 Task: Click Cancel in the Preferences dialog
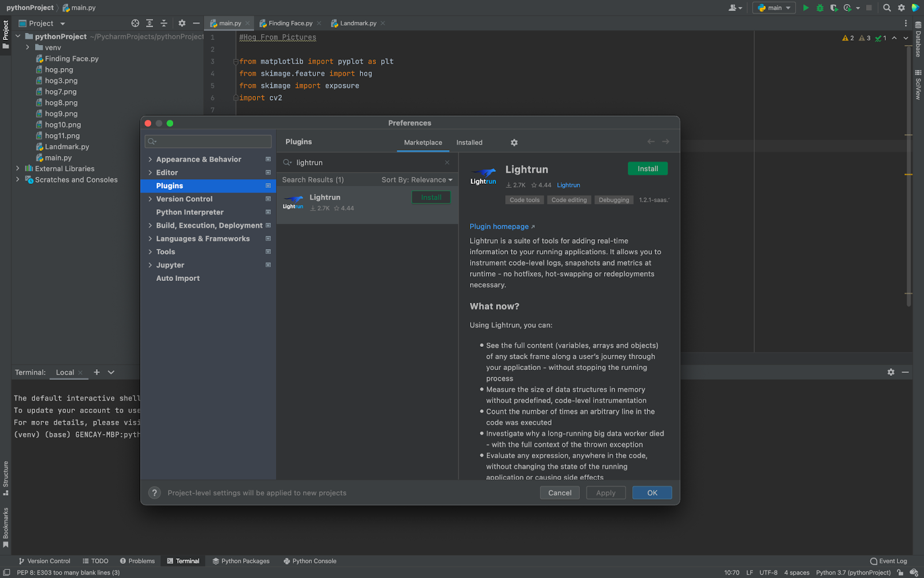pyautogui.click(x=560, y=492)
